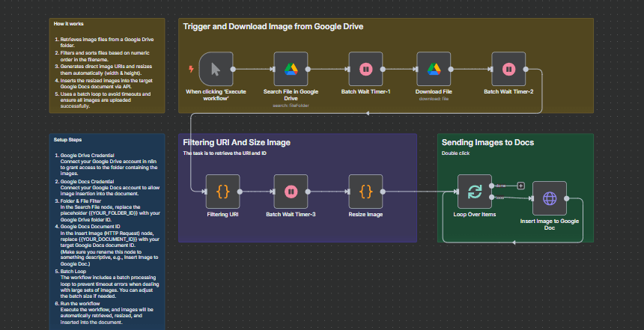Click the 'Resize Image' node label
Screen dimensions: 644x330
point(366,214)
